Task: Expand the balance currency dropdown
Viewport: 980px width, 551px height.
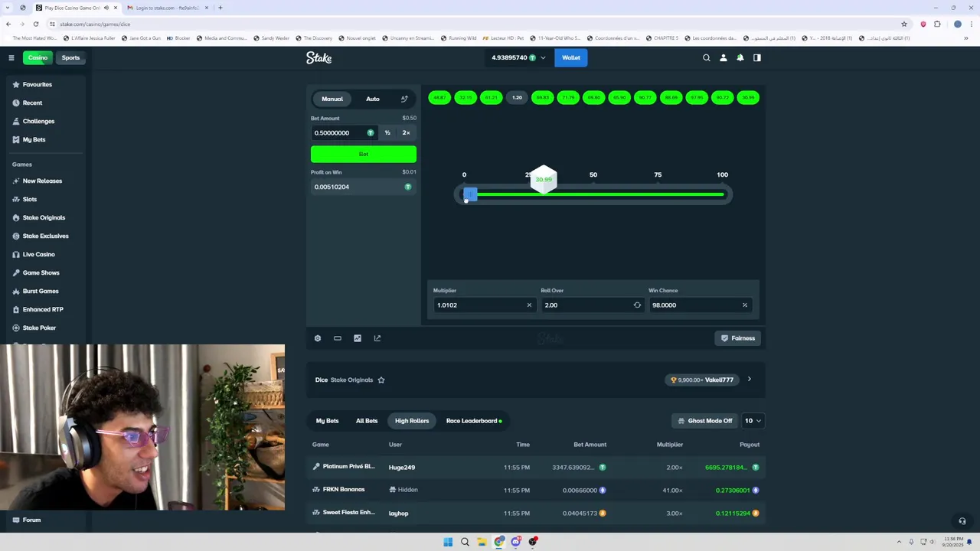Action: (x=543, y=57)
